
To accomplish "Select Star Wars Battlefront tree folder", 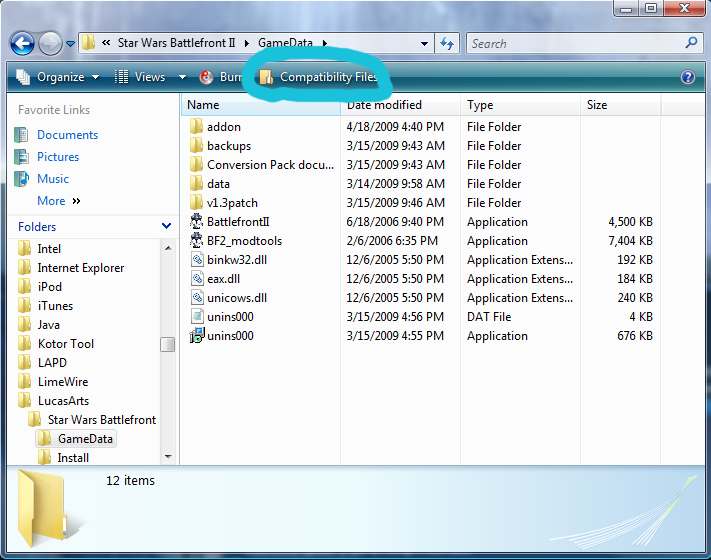I will coord(102,420).
